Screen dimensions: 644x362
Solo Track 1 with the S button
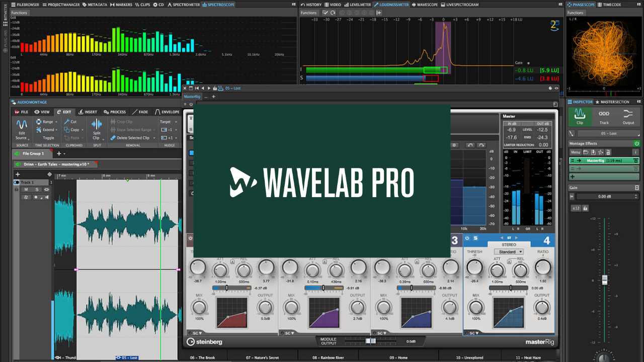[37, 190]
